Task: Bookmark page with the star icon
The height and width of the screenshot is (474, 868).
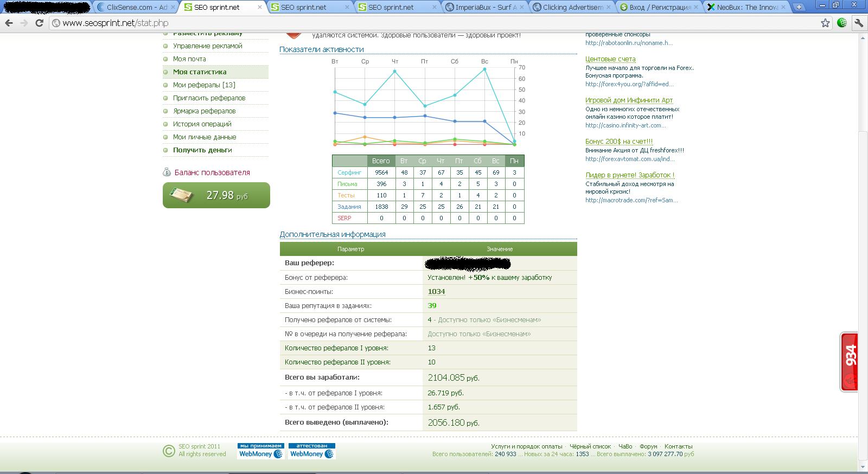Action: (825, 23)
